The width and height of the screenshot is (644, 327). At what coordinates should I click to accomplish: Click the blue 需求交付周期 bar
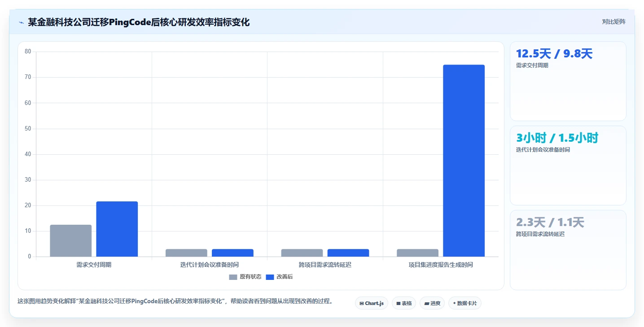click(x=117, y=229)
